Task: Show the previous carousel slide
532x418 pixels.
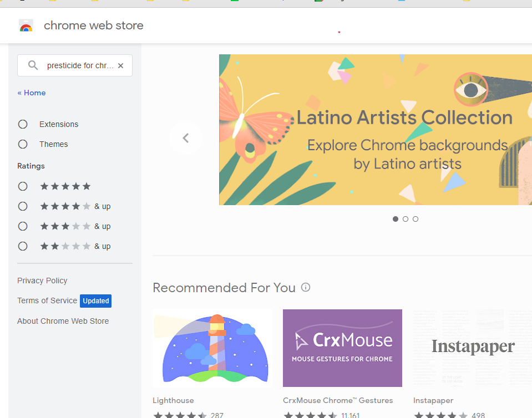Action: [186, 138]
